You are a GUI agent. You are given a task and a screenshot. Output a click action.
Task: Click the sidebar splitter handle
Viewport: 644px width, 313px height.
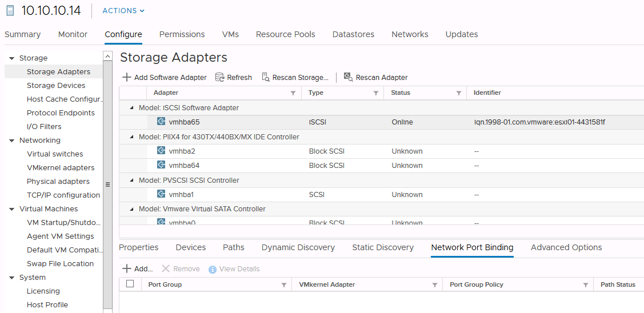[x=107, y=184]
